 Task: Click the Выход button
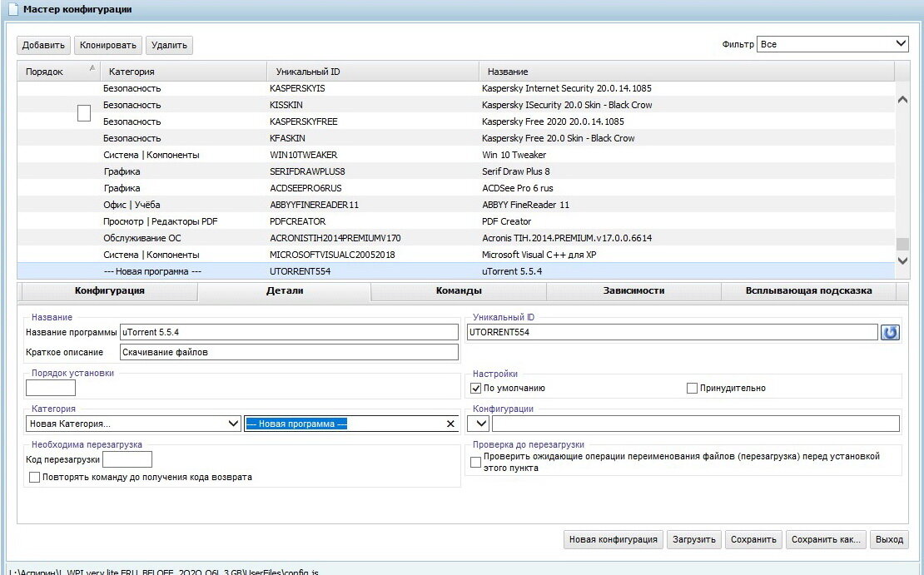[889, 540]
